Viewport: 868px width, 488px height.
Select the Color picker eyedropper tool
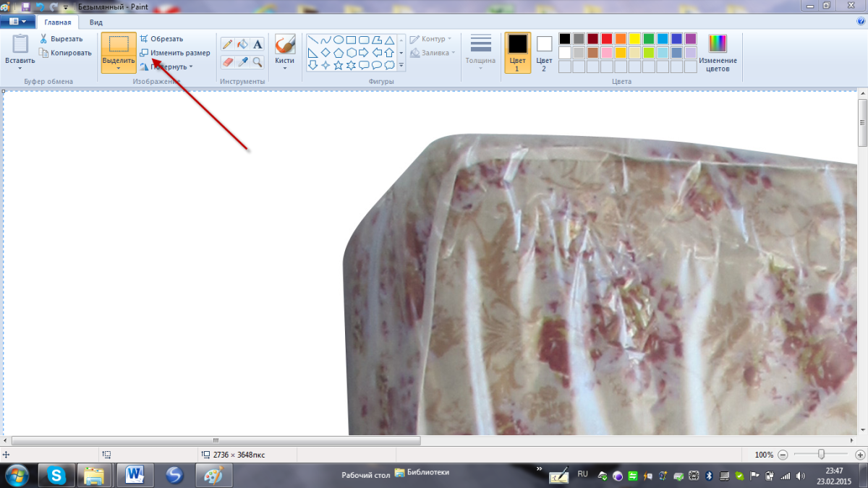[243, 62]
